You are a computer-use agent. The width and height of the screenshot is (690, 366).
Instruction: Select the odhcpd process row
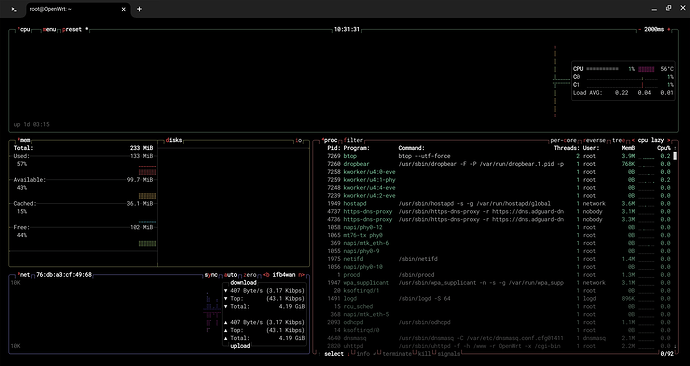point(497,322)
